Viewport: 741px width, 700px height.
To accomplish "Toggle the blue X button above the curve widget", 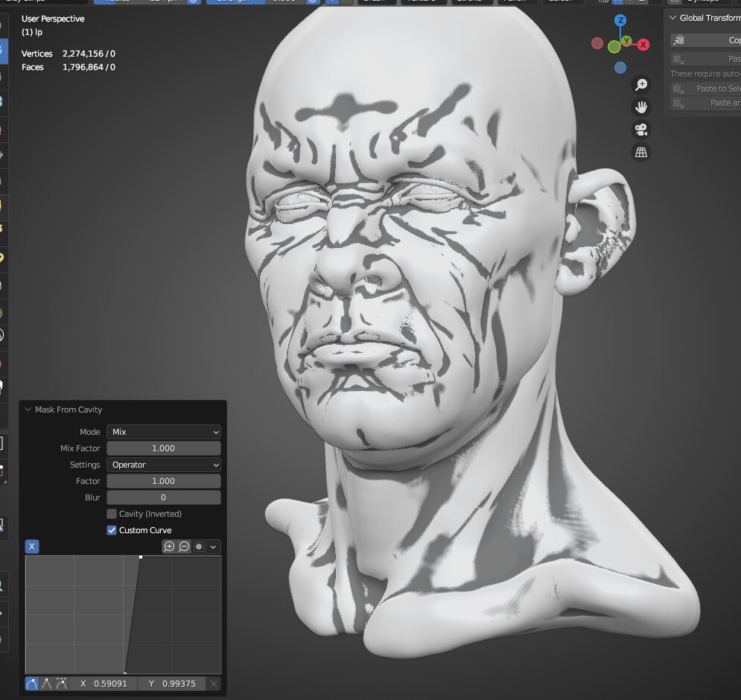I will coord(31,547).
